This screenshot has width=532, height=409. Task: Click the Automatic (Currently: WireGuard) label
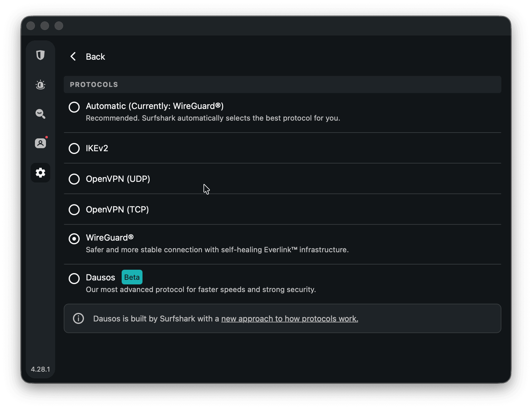(155, 106)
